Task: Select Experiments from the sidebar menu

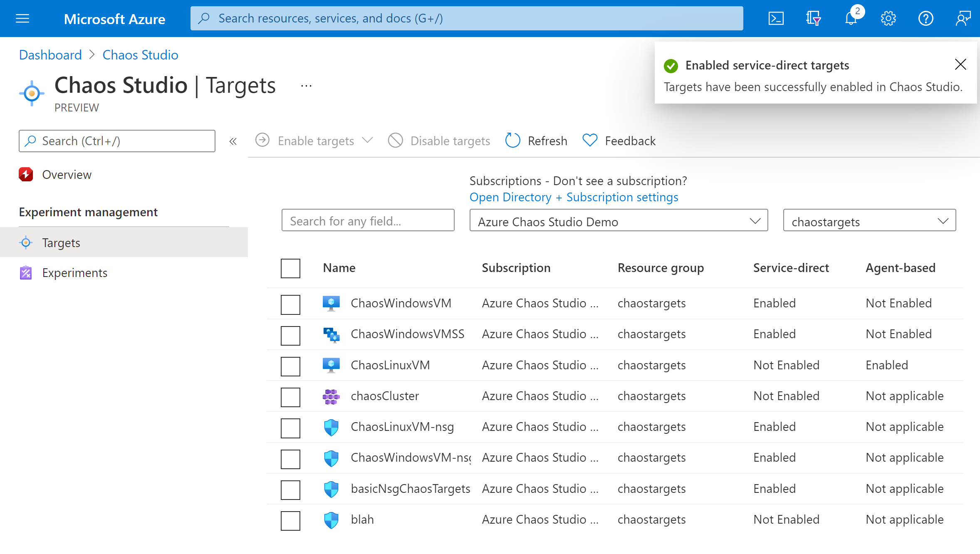Action: pyautogui.click(x=75, y=272)
